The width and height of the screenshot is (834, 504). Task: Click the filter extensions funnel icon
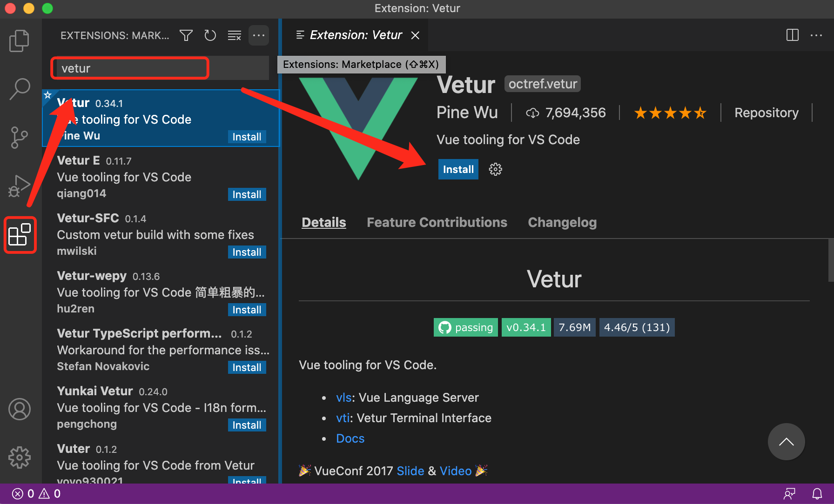[x=186, y=35]
